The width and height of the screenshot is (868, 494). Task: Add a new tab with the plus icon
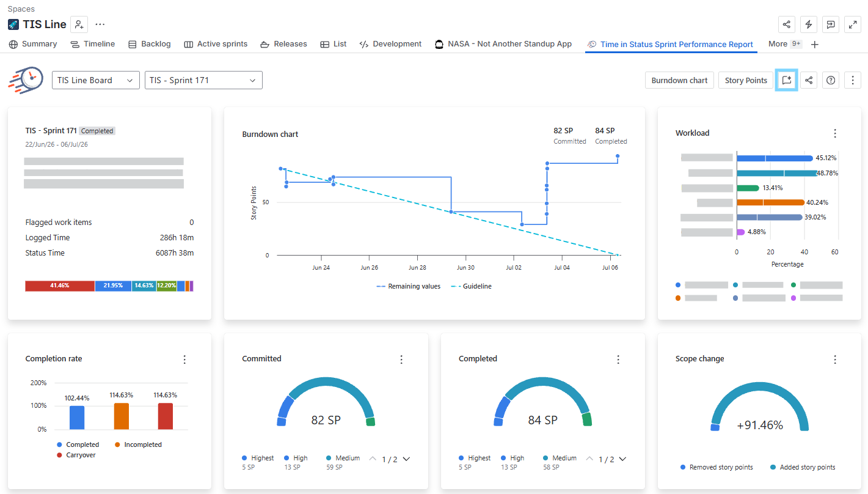point(814,44)
